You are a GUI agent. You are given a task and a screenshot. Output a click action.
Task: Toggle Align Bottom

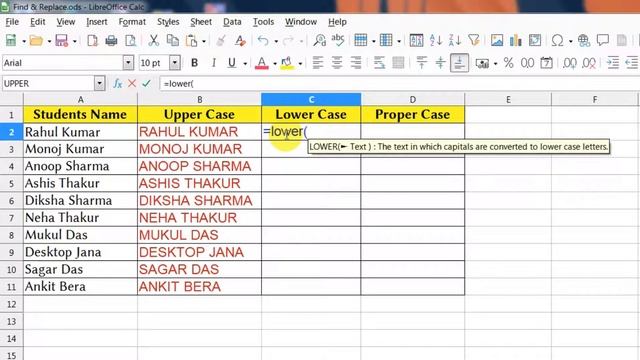pyautogui.click(x=459, y=63)
